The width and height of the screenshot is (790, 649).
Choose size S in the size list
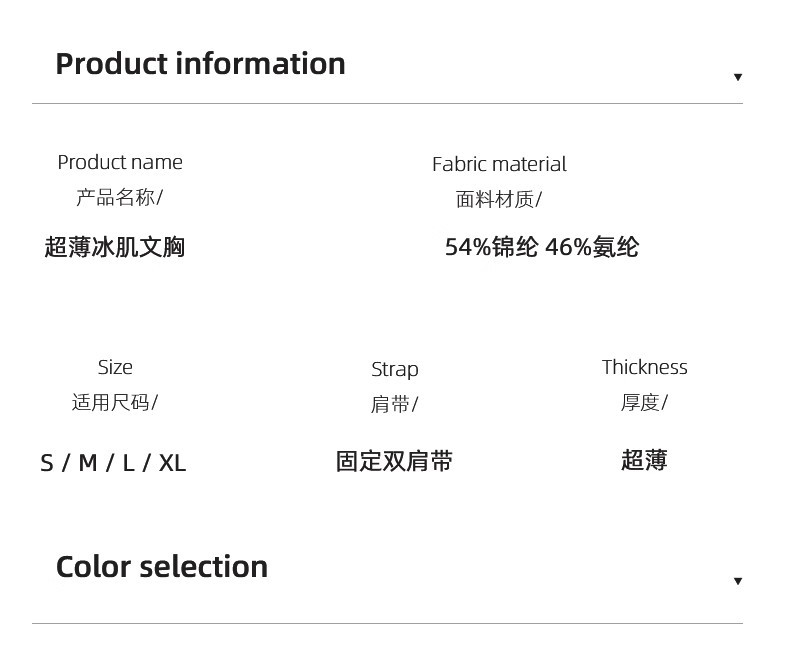[x=47, y=463]
